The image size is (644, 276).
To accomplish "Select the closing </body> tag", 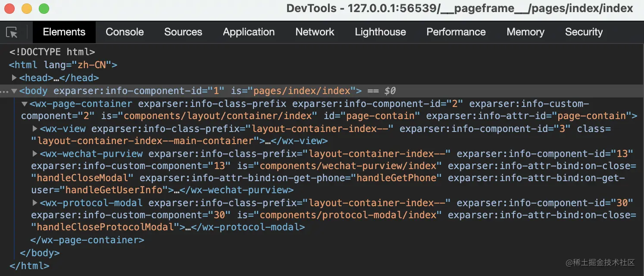I will pyautogui.click(x=40, y=253).
